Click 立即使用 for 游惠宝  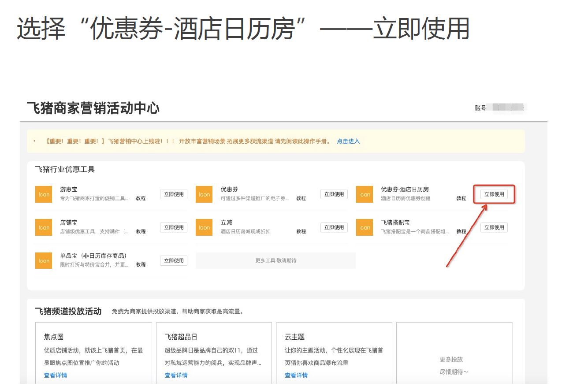tap(174, 194)
